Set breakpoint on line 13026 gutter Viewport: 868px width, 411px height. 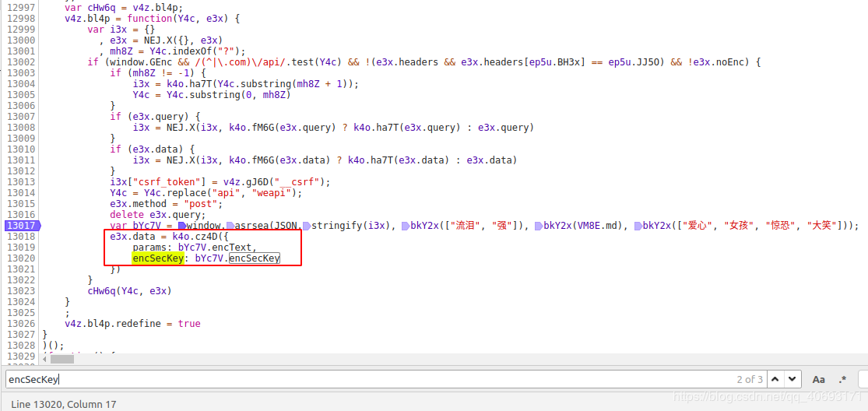[x=20, y=324]
